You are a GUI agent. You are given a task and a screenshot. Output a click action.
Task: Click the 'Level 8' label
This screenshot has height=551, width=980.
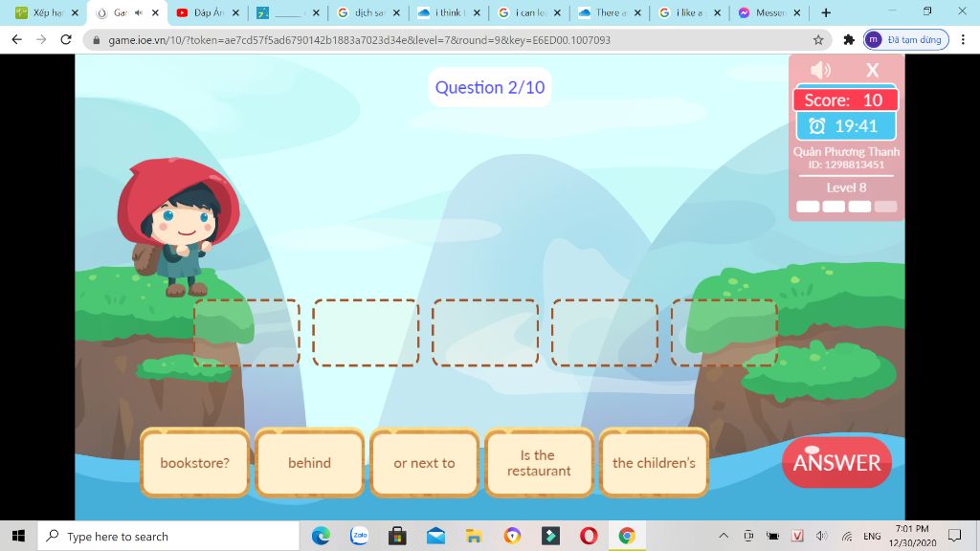(846, 187)
